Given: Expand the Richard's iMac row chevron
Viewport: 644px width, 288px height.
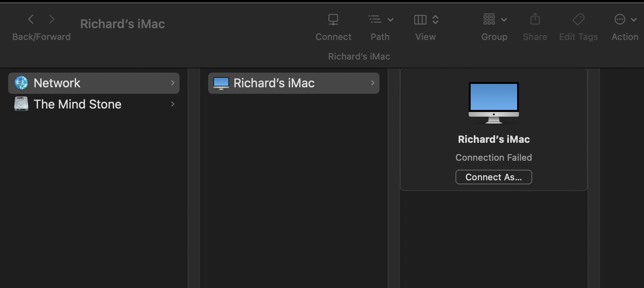Looking at the screenshot, I should 373,83.
